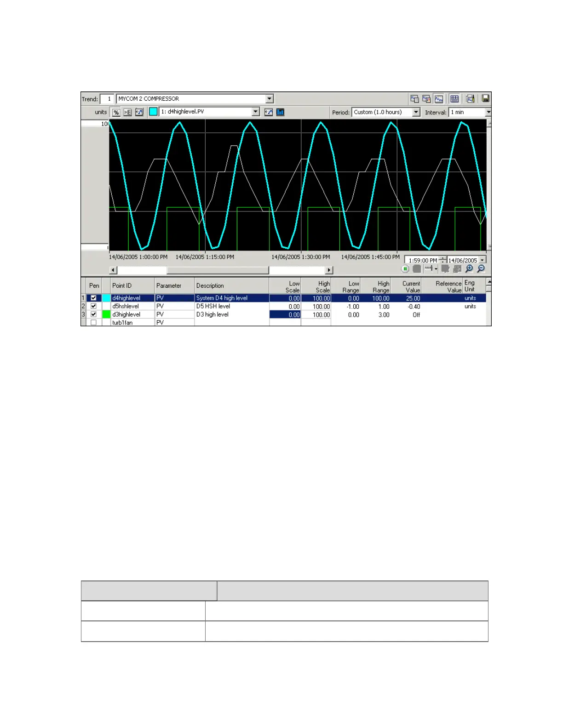Click the Pen column header
The height and width of the screenshot is (728, 563).
(94, 286)
